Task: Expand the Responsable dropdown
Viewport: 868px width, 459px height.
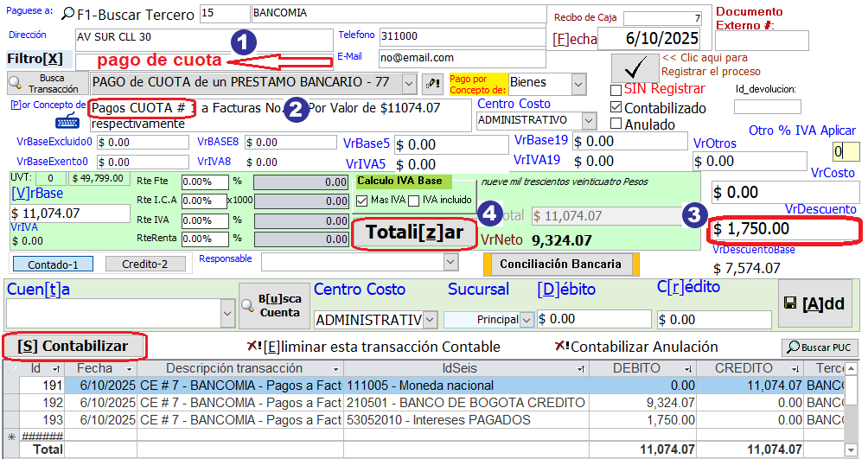Action: point(450,261)
